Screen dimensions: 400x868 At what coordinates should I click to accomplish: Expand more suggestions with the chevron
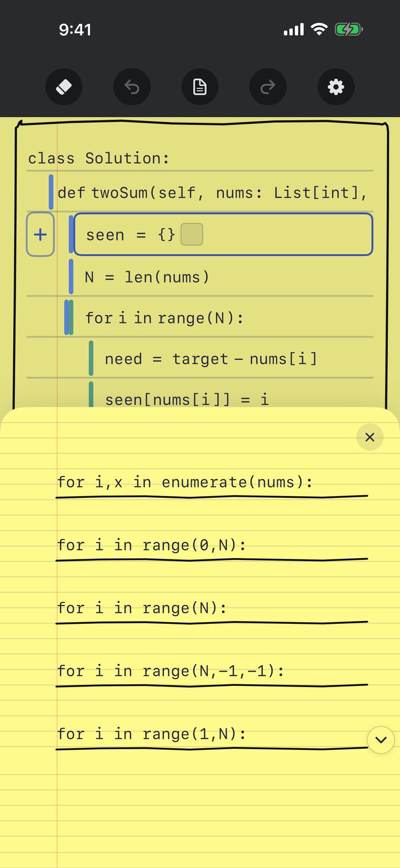pyautogui.click(x=381, y=740)
